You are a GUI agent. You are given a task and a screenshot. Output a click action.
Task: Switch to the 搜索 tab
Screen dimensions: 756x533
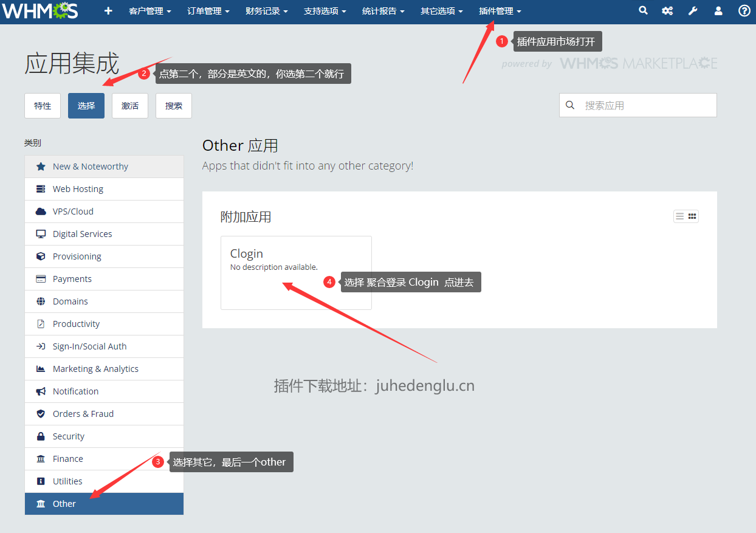click(x=174, y=106)
